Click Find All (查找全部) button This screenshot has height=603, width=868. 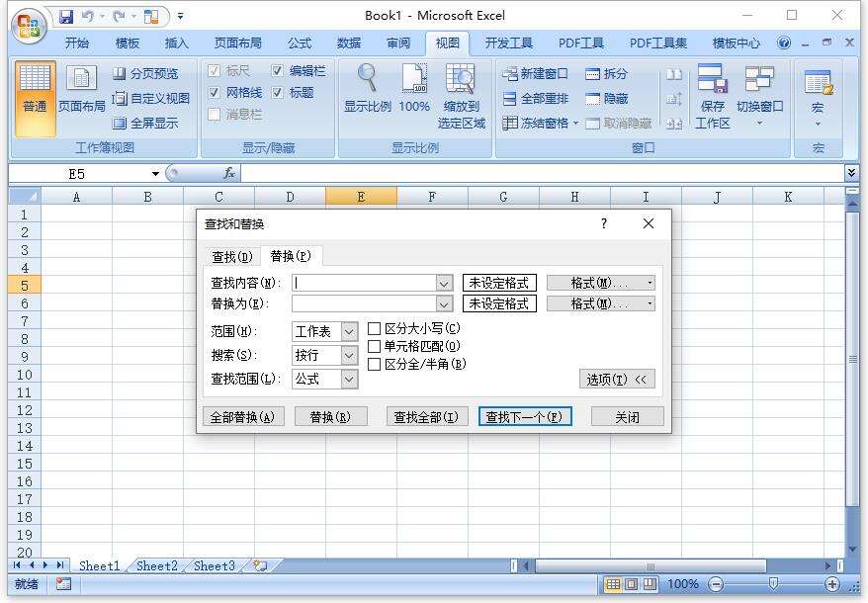427,417
